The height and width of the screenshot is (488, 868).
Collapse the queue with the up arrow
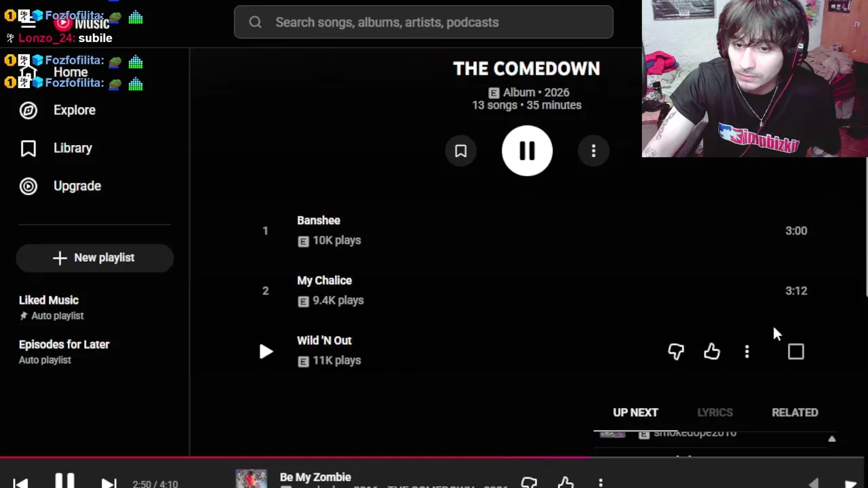[x=831, y=439]
